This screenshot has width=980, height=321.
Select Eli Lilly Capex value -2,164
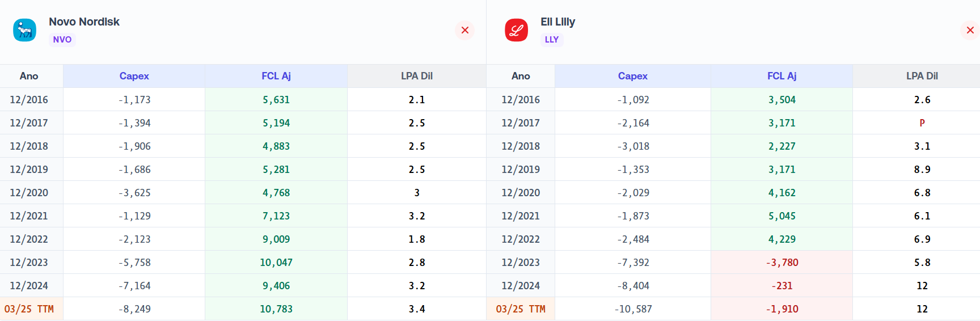pyautogui.click(x=633, y=123)
